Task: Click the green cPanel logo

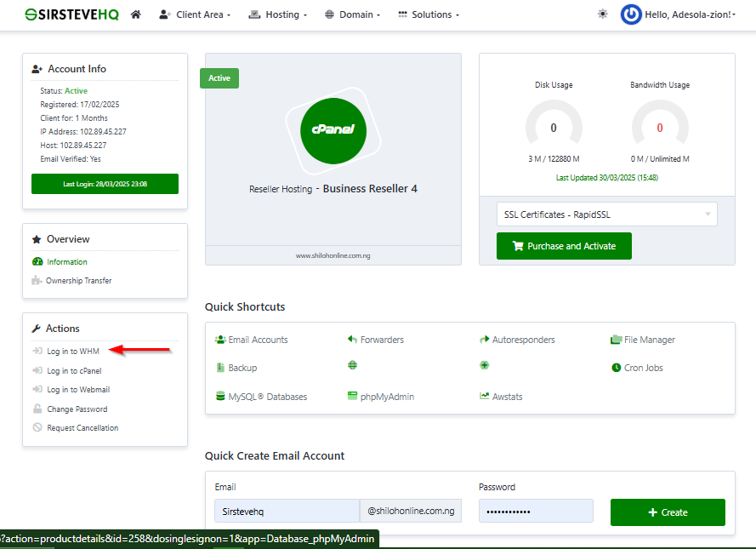Action: tap(333, 131)
